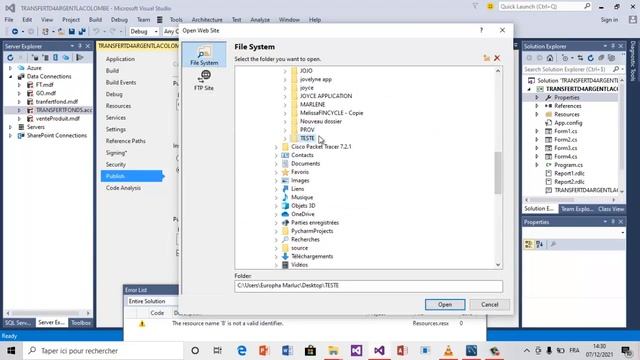The width and height of the screenshot is (640, 360).
Task: Switch to Class View tab
Action: pos(611,209)
